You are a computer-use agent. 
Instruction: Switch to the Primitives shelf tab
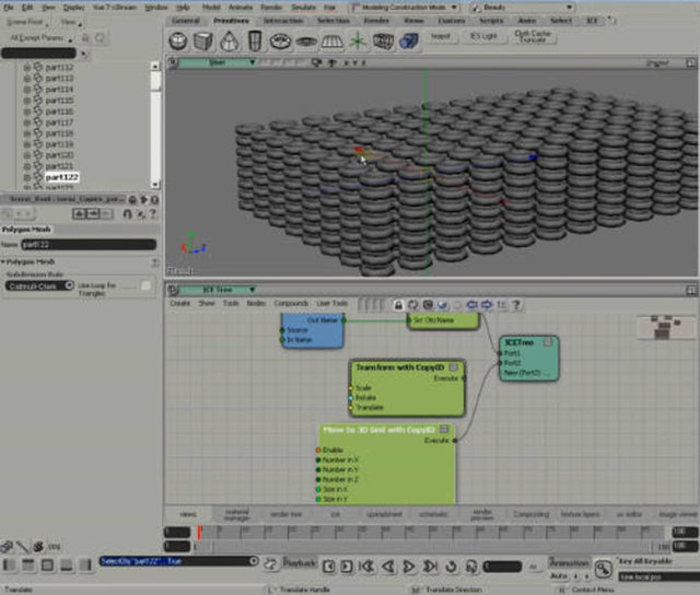coord(231,21)
